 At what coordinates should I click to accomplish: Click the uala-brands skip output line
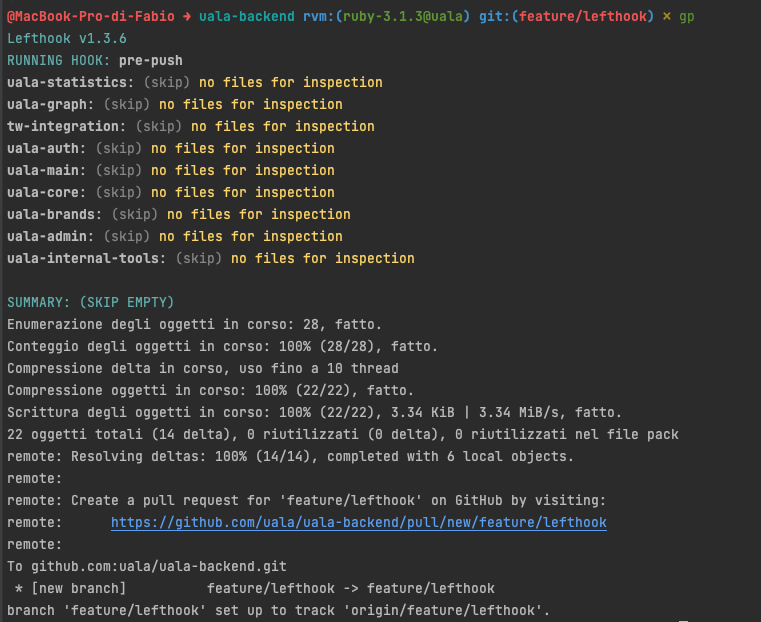point(179,214)
